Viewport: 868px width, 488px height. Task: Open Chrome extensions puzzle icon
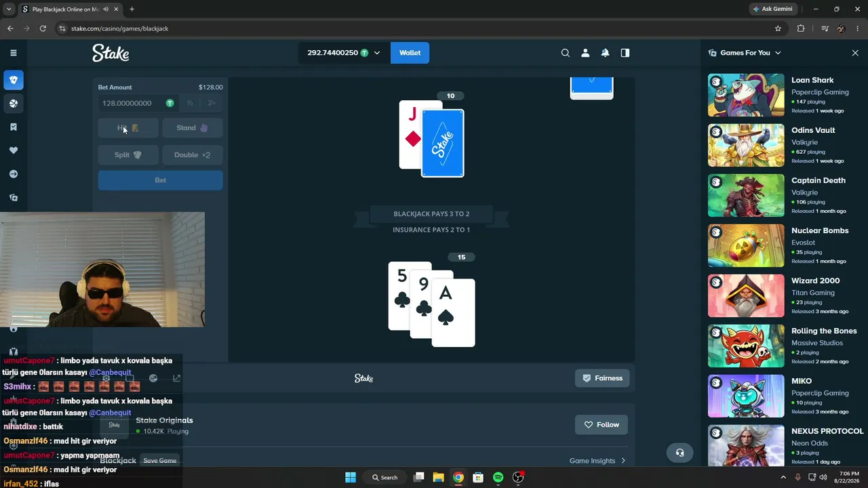pos(801,28)
